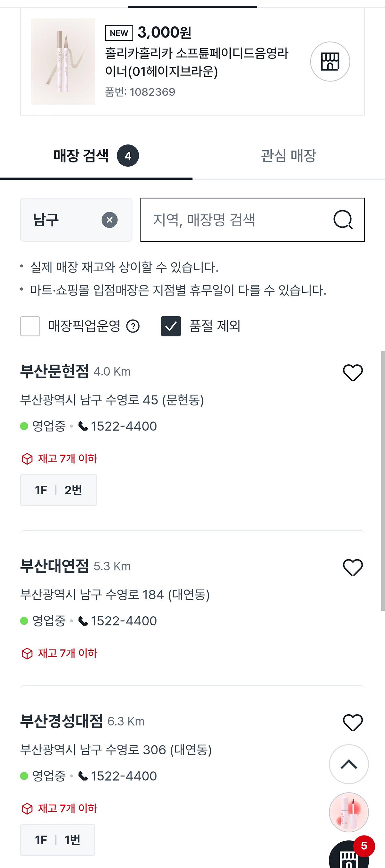Switch to the 관심 매장 tab

click(289, 156)
